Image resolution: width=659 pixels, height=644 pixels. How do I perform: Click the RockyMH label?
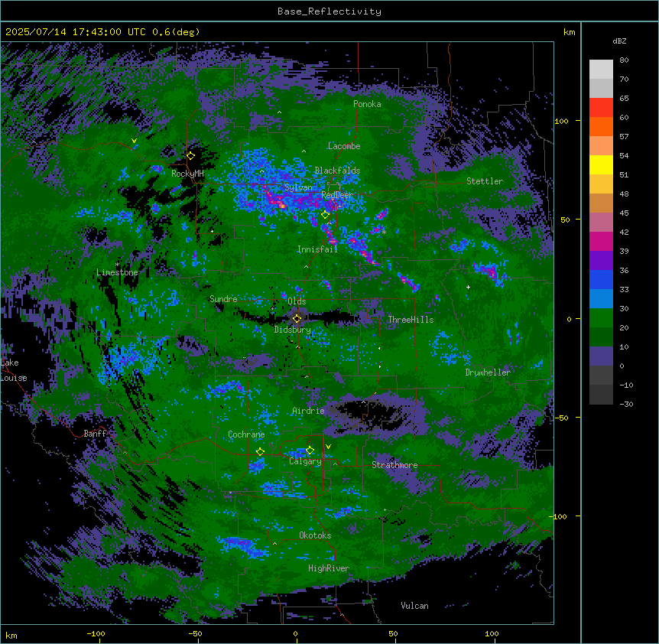click(x=187, y=174)
